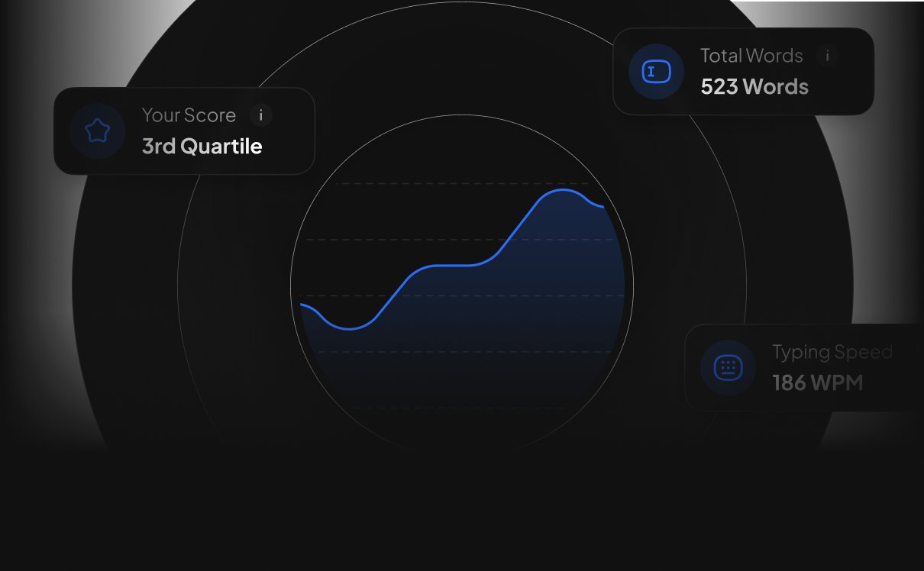The image size is (924, 571).
Task: Expand the Total Words statistics card
Action: pyautogui.click(x=743, y=71)
